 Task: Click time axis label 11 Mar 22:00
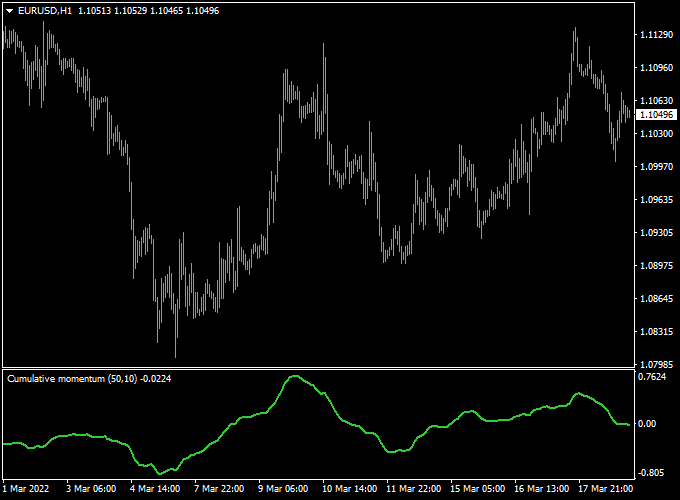pyautogui.click(x=414, y=489)
